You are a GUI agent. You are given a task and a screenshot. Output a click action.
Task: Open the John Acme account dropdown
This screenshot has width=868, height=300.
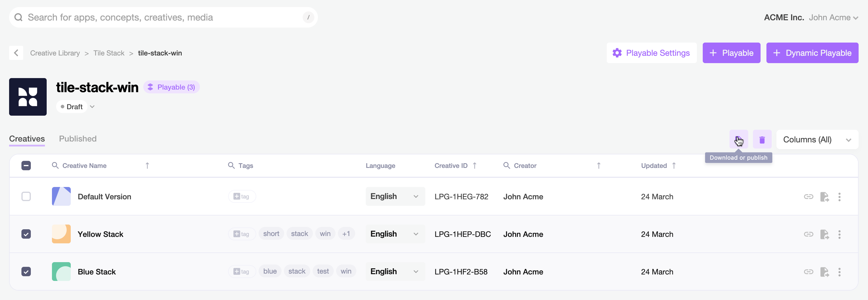pos(833,18)
